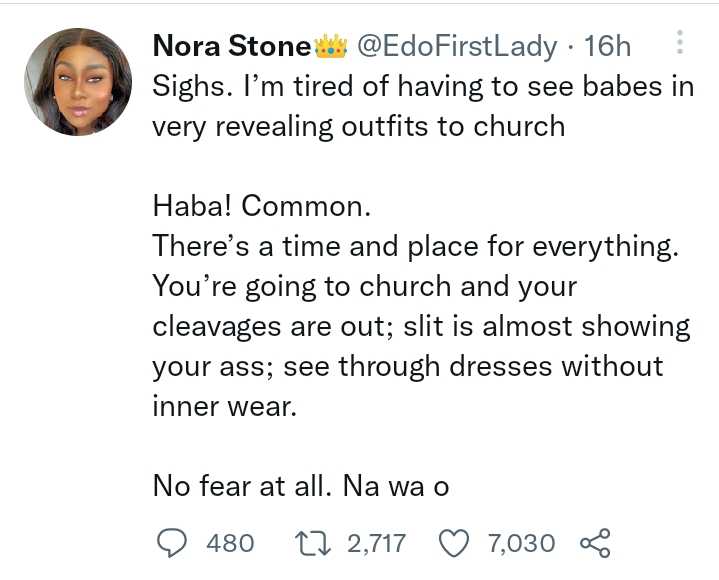Like the tweet with the heart icon
This screenshot has width=719, height=580.
455,543
